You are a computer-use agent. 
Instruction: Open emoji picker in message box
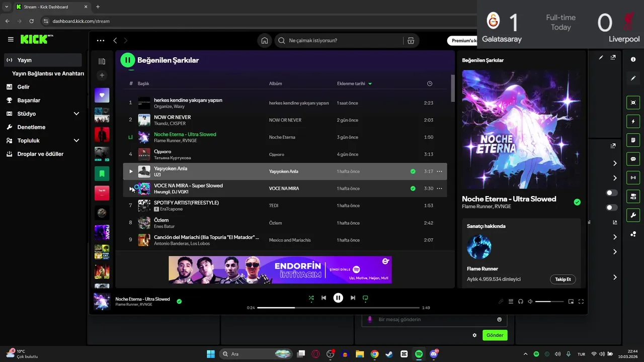point(499,319)
